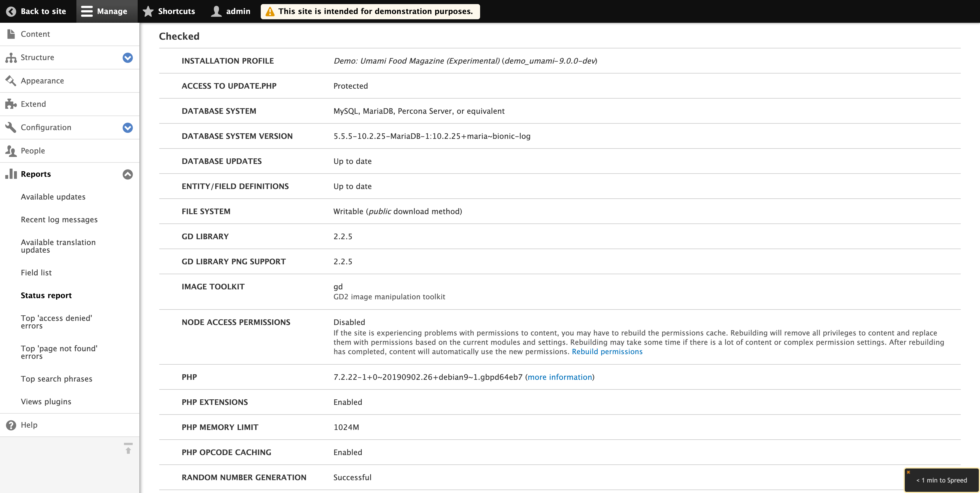Open Recent log messages report
The image size is (980, 493).
[59, 219]
